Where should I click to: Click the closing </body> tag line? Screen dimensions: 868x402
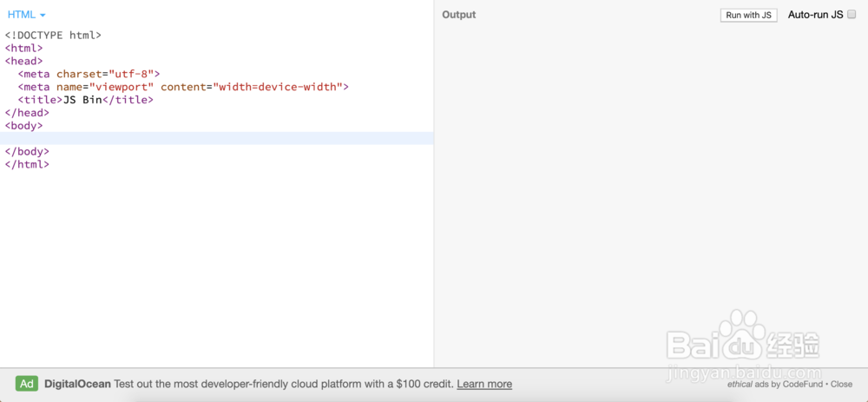point(27,151)
